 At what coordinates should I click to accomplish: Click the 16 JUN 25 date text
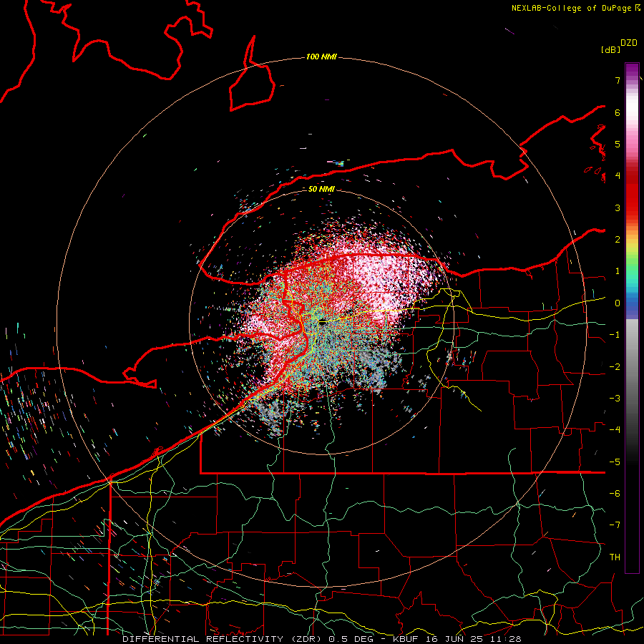[x=454, y=639]
